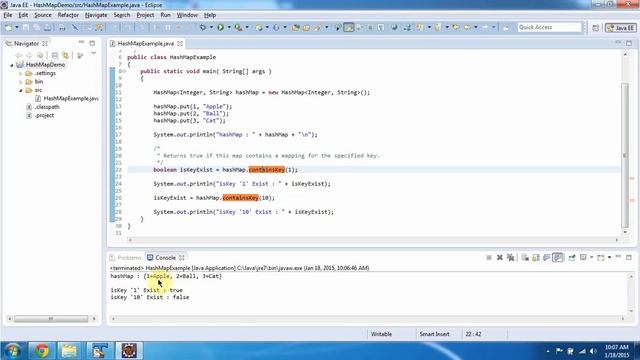Click 'isKey '10' Exist : false' console output
Screen dimensions: 640x360
tap(150, 298)
